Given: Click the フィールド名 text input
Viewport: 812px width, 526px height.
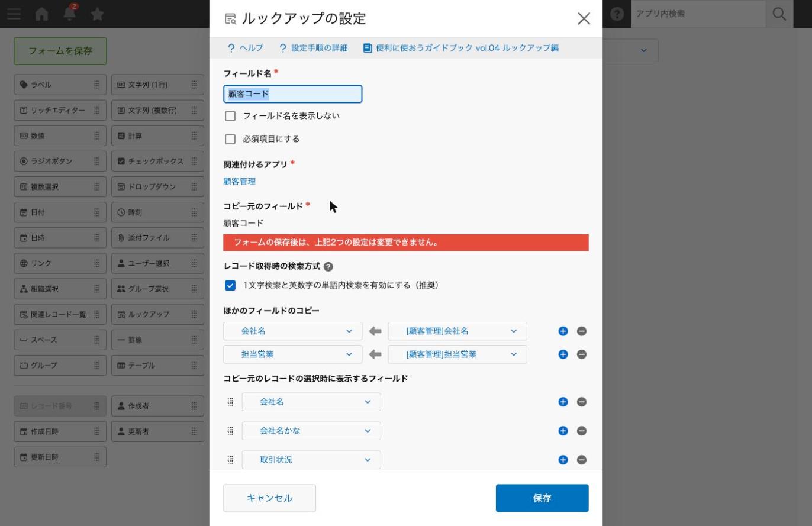Looking at the screenshot, I should click(293, 94).
